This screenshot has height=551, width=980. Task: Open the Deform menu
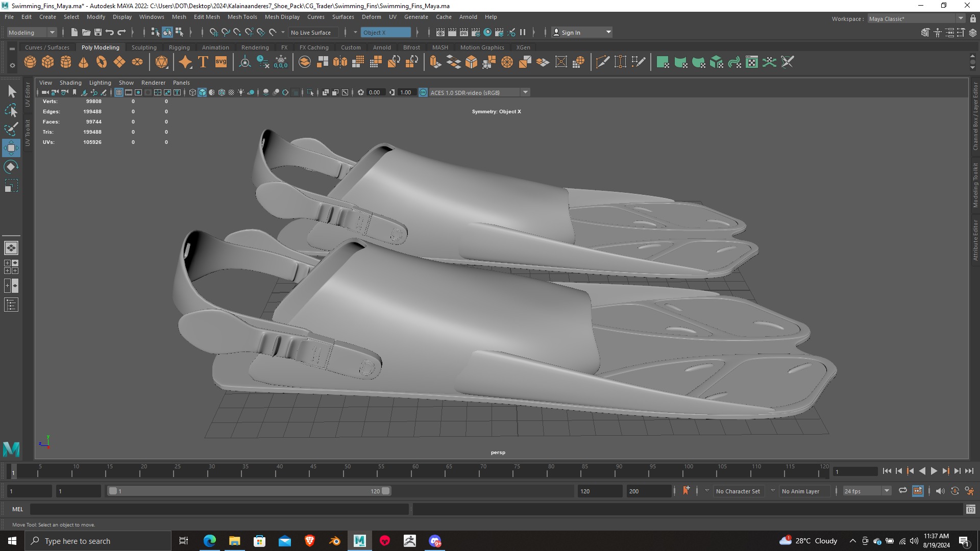[371, 17]
